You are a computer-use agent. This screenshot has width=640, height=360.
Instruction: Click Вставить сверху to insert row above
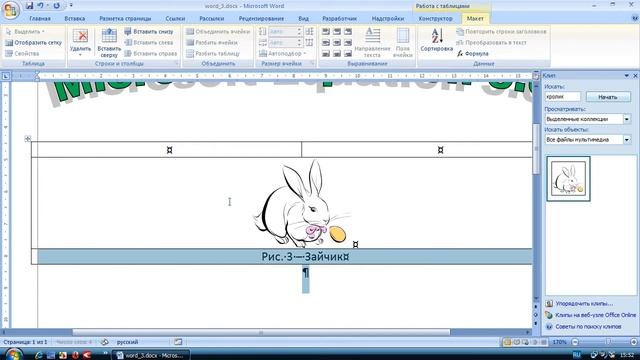coord(109,42)
